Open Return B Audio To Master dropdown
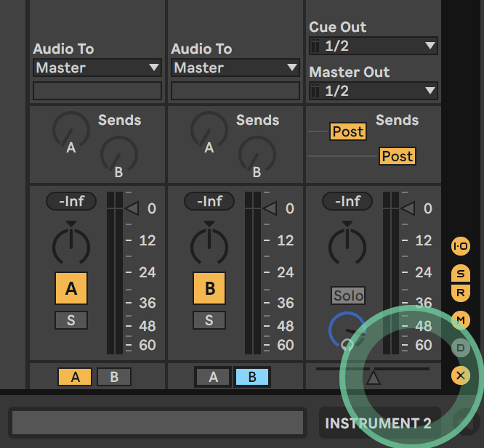Image resolution: width=484 pixels, height=448 pixels. click(x=235, y=68)
